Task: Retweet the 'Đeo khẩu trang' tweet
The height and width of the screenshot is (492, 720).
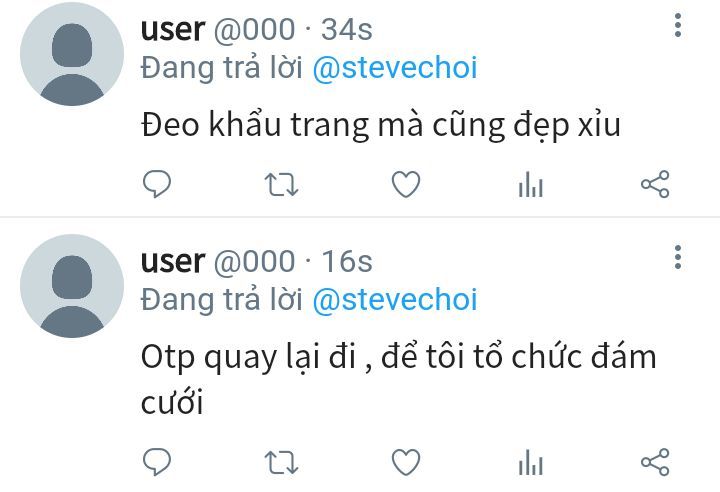Action: click(281, 184)
